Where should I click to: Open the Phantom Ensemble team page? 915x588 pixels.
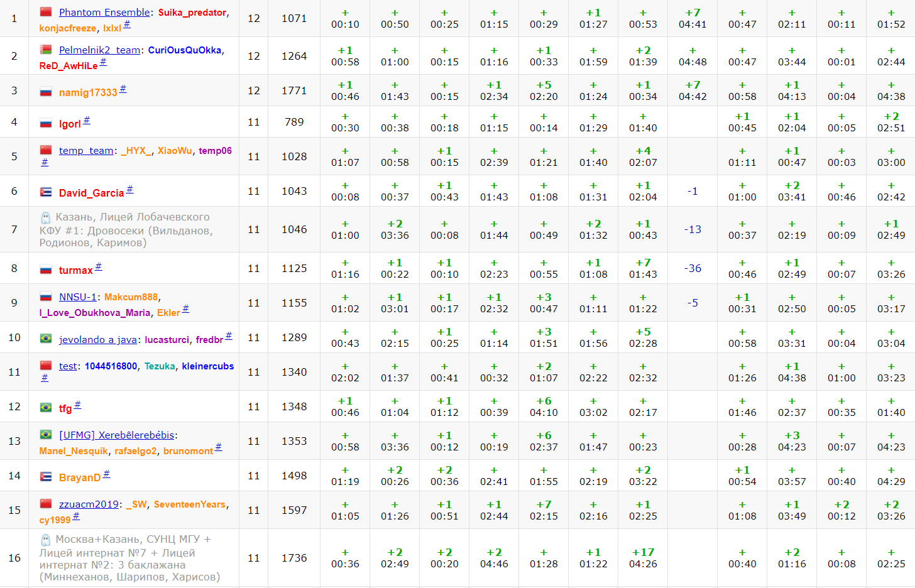(104, 13)
